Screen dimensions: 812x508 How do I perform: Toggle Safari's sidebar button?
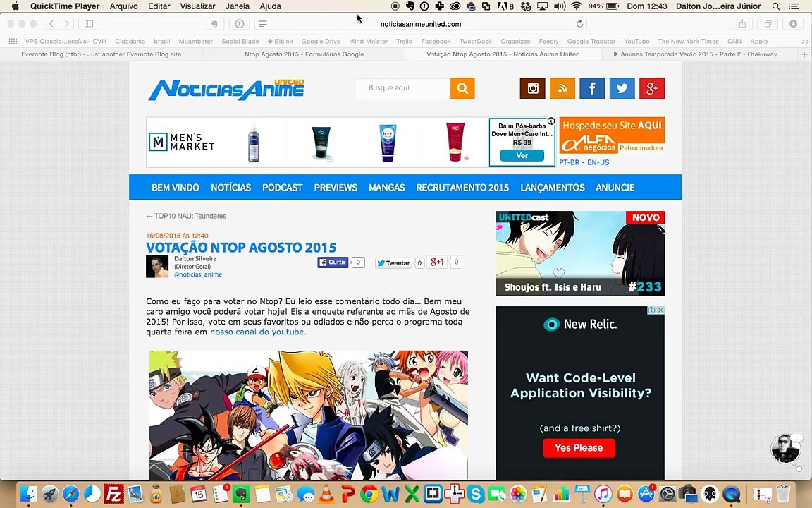89,24
